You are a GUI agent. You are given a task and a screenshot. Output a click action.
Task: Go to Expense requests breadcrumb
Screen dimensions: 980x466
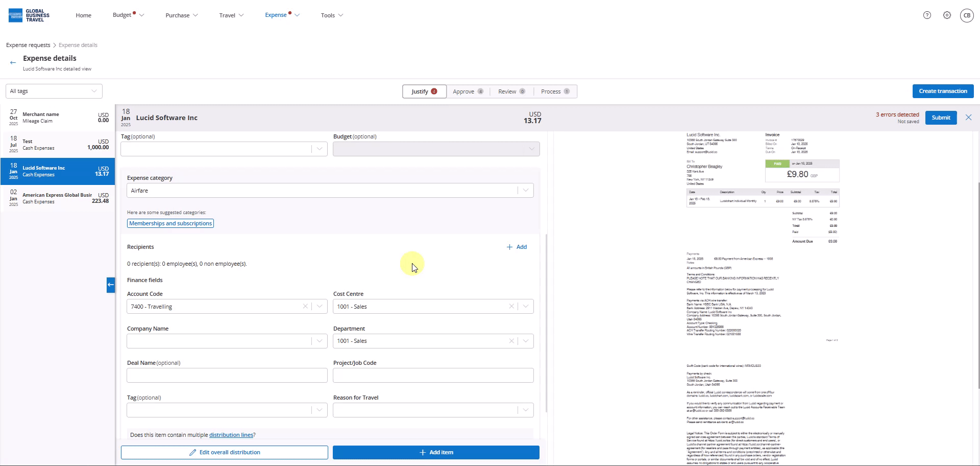(x=28, y=45)
